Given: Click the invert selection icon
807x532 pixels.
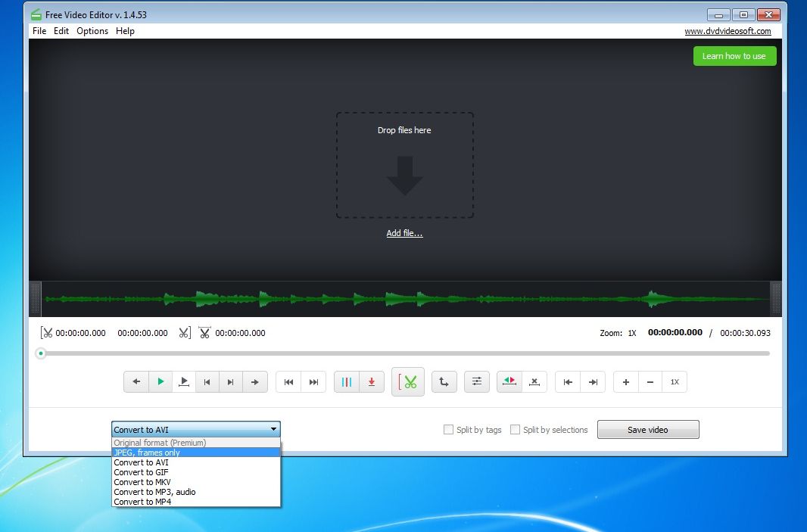Looking at the screenshot, I should pyautogui.click(x=509, y=381).
